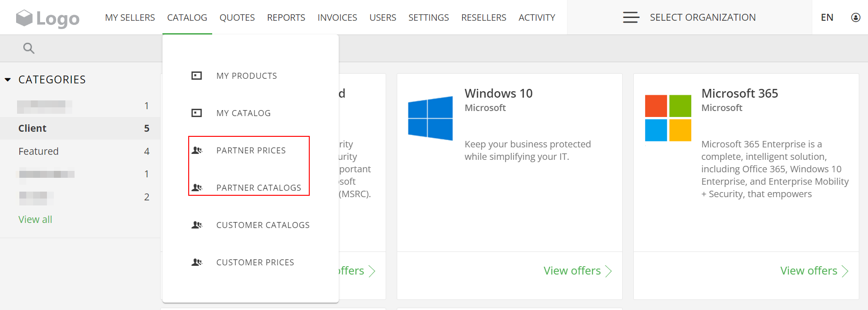This screenshot has height=310, width=868.
Task: Open the user account profile icon
Action: click(856, 18)
